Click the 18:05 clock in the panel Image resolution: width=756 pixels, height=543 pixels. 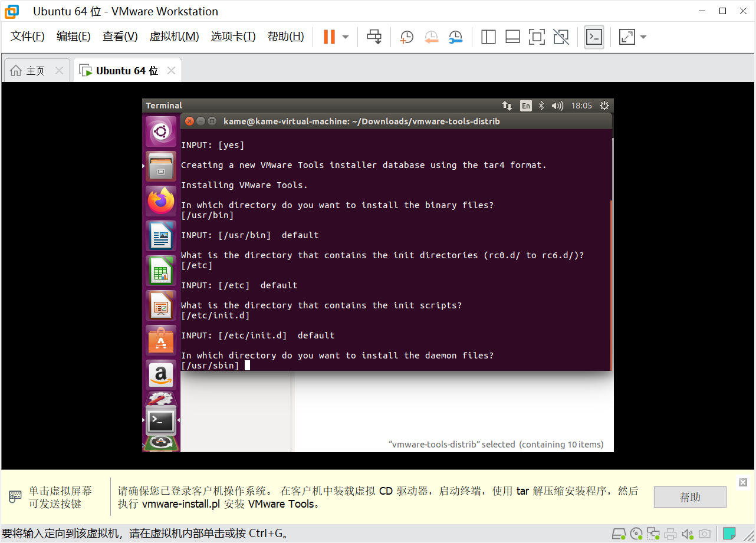click(581, 106)
